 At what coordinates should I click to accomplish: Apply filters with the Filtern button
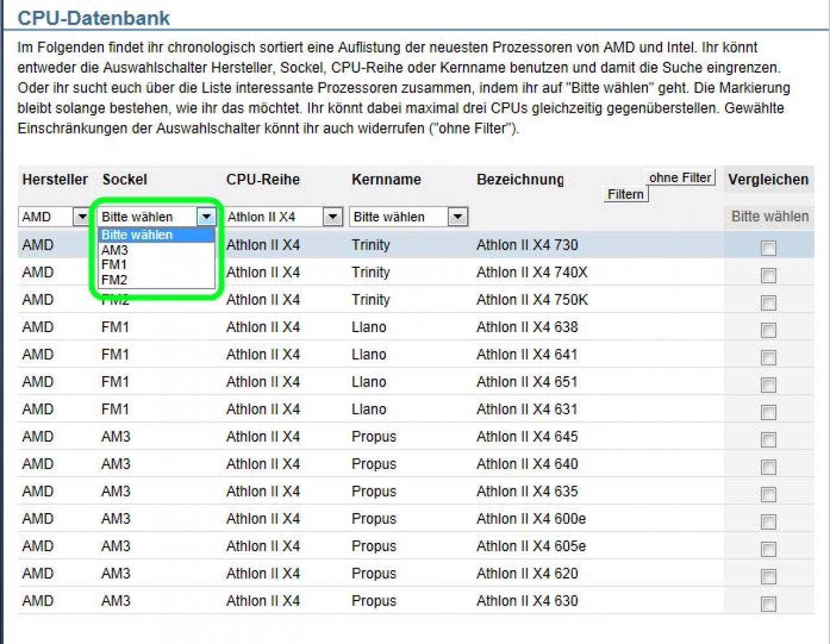click(626, 194)
